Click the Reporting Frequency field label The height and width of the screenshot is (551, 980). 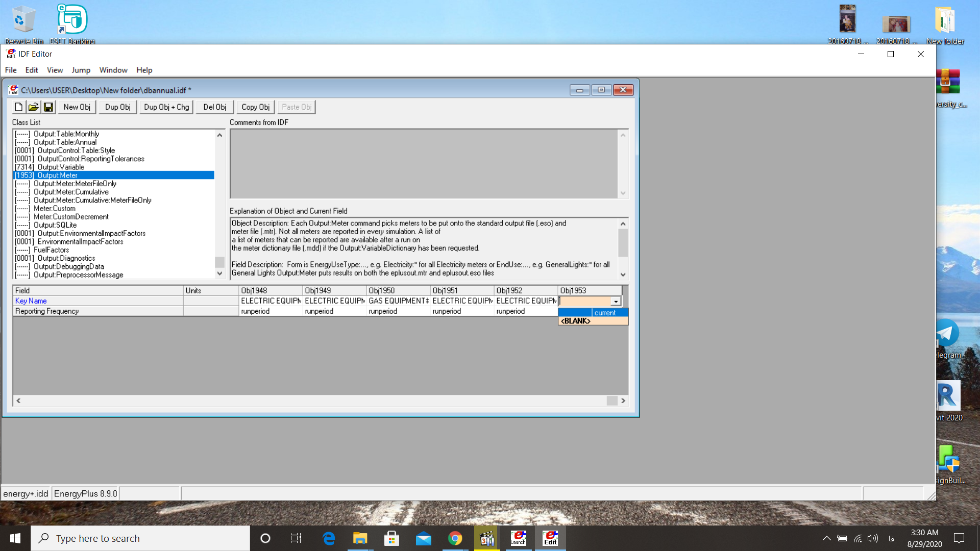47,311
